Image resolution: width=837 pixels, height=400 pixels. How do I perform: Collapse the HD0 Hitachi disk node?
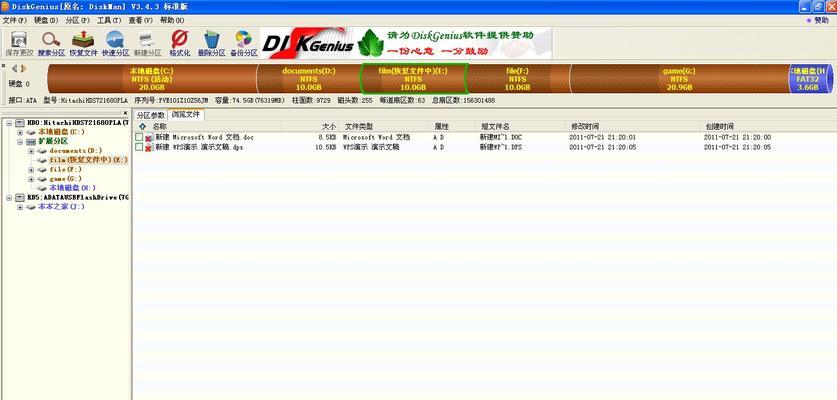(x=9, y=123)
